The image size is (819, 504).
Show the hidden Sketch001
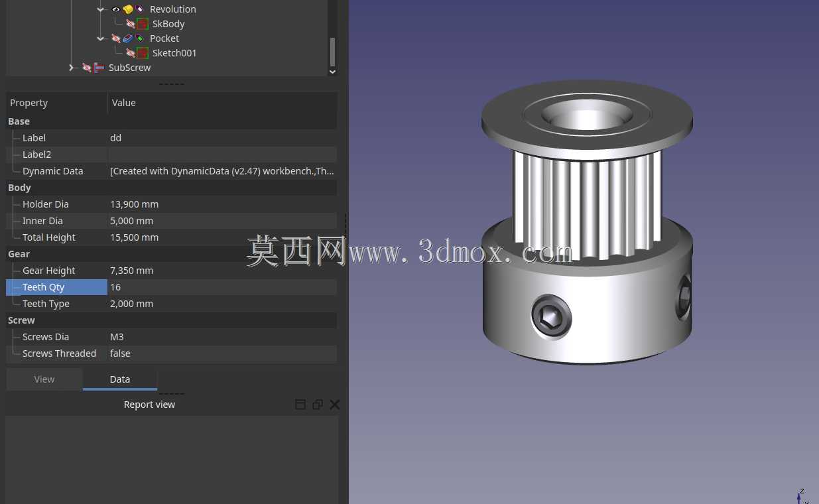point(131,53)
